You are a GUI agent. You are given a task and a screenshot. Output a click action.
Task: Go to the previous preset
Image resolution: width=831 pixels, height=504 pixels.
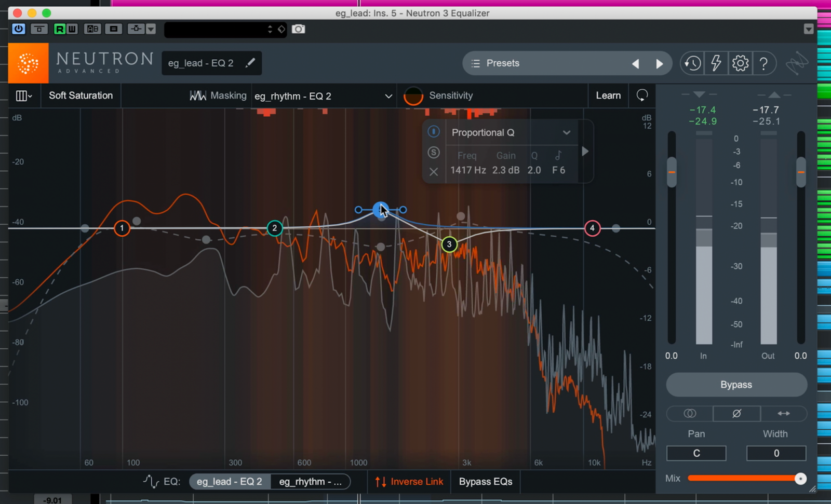click(x=635, y=64)
